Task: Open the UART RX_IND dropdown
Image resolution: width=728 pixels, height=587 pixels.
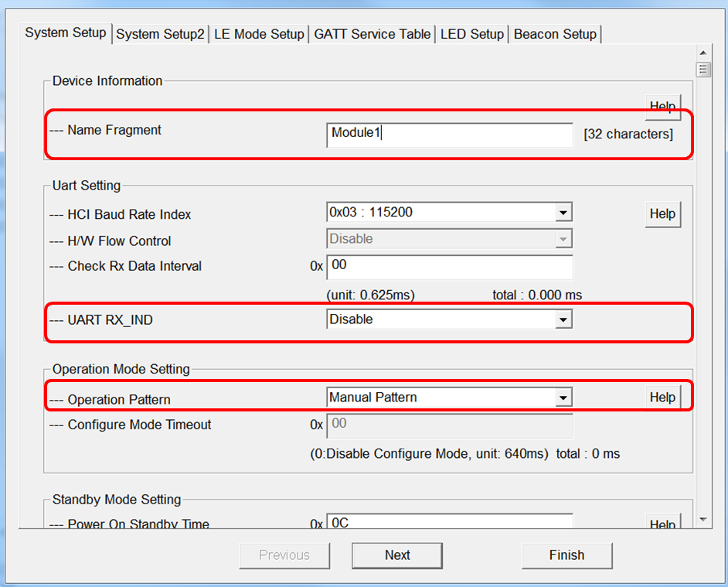Action: pyautogui.click(x=563, y=319)
